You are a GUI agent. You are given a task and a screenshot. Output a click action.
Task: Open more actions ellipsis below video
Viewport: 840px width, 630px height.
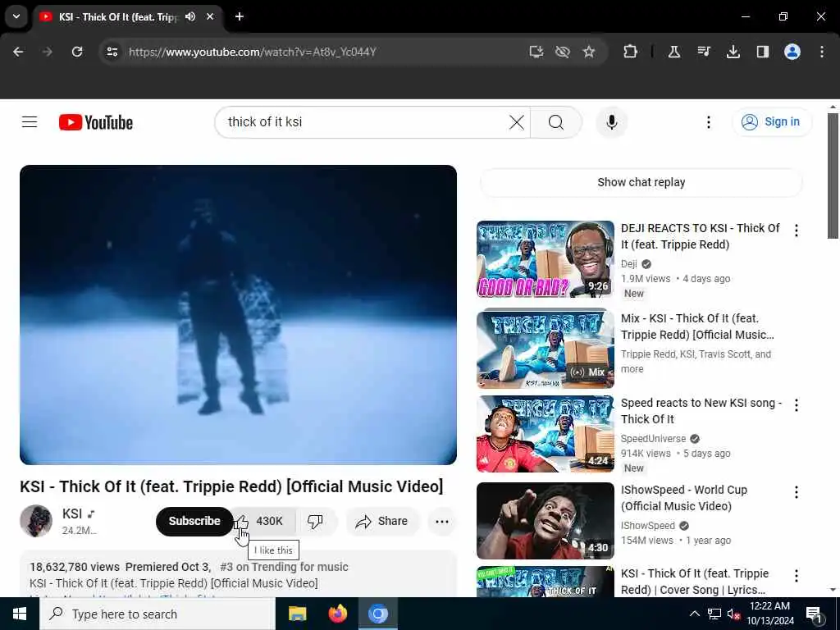tap(442, 521)
